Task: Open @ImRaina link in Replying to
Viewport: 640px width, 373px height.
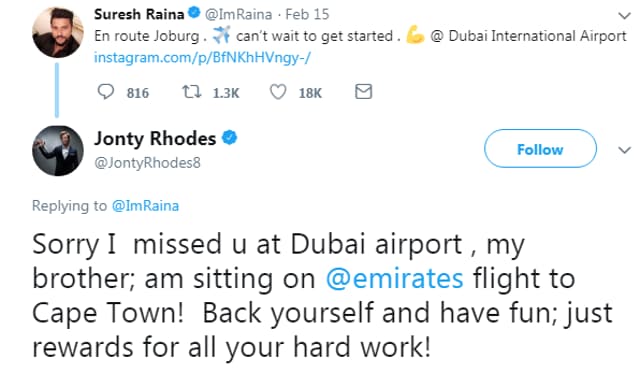Action: click(x=145, y=206)
